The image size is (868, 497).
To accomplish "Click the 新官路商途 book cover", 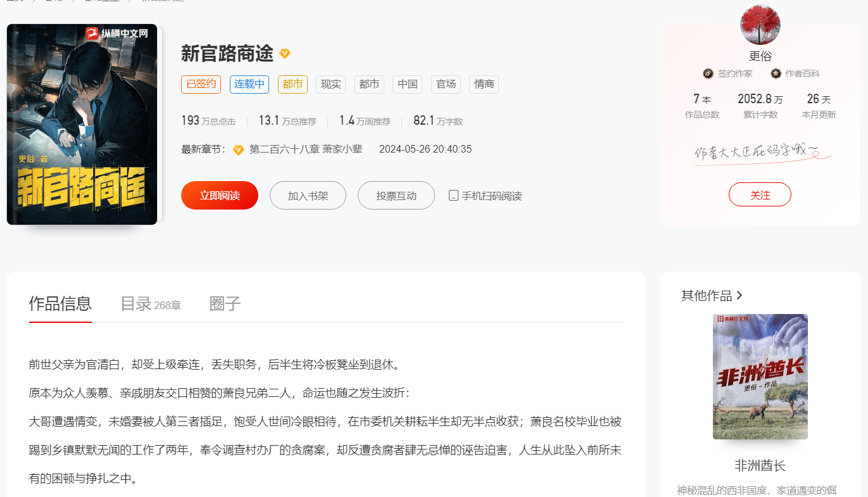I will [82, 125].
